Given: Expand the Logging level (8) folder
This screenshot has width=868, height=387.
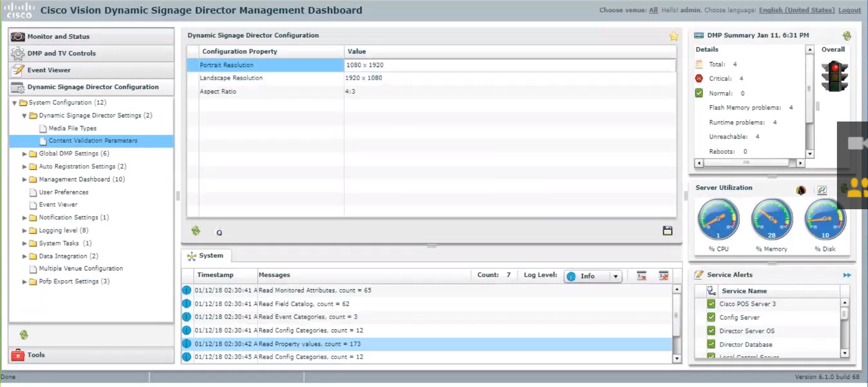Looking at the screenshot, I should click(x=24, y=230).
